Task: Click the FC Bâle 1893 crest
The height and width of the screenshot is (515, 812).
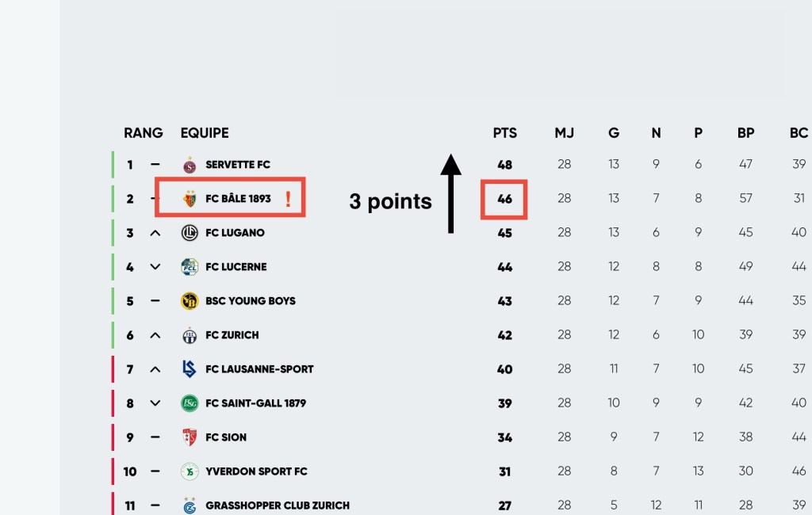Action: point(189,199)
